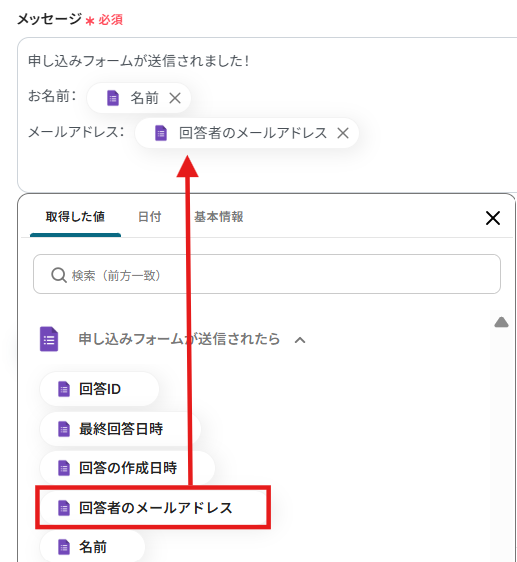Viewport: 517px width, 562px height.
Task: Click the form icon on 最終回答日時 chip
Action: pyautogui.click(x=64, y=429)
